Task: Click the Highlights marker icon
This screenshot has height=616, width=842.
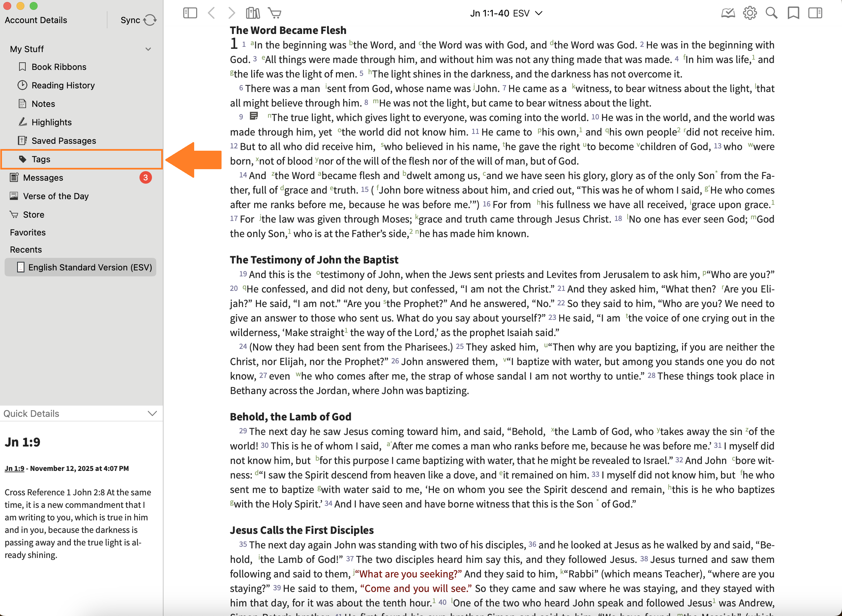Action: (22, 122)
